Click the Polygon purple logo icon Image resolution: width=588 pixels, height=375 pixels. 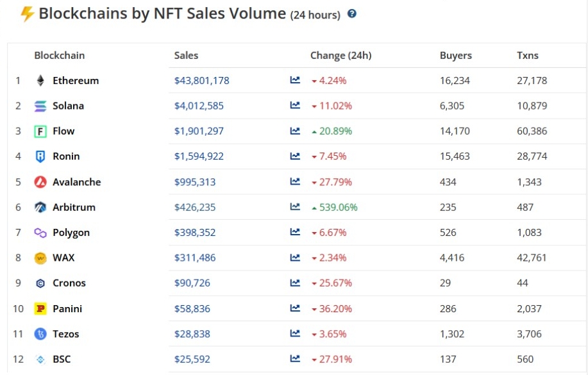coord(40,233)
